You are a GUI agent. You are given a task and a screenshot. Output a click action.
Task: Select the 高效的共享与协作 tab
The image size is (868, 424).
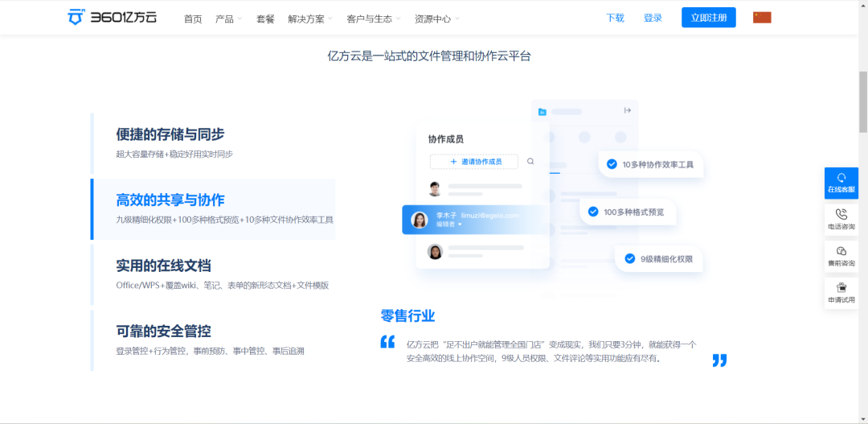coord(213,209)
